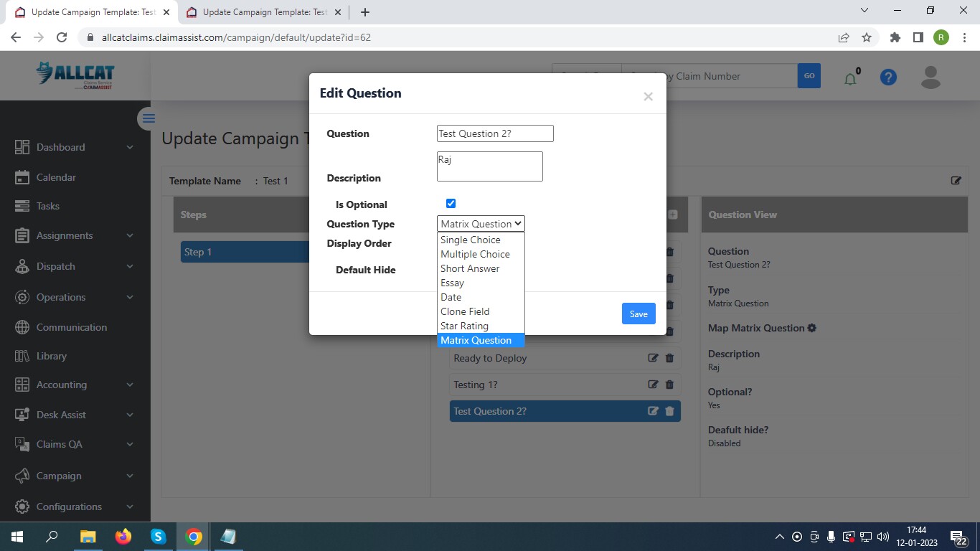Open File Explorer from the taskbar
This screenshot has width=980, height=551.
pyautogui.click(x=88, y=537)
